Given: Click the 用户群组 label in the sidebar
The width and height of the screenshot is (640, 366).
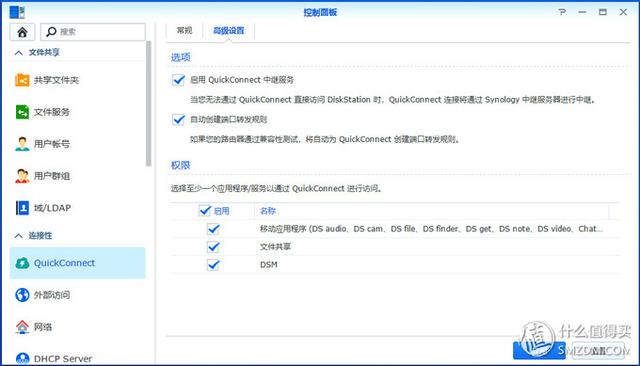Looking at the screenshot, I should coord(52,176).
